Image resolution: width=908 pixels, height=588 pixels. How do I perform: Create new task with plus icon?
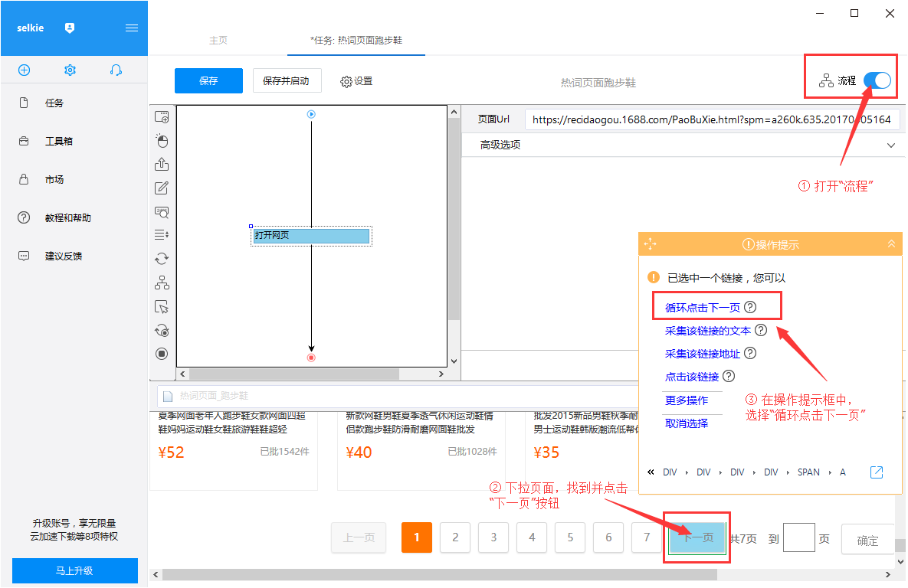point(24,70)
